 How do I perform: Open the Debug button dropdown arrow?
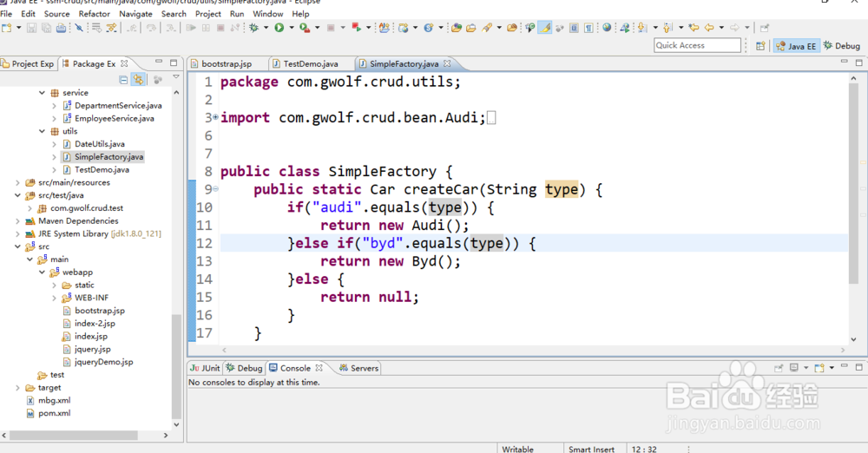[266, 28]
